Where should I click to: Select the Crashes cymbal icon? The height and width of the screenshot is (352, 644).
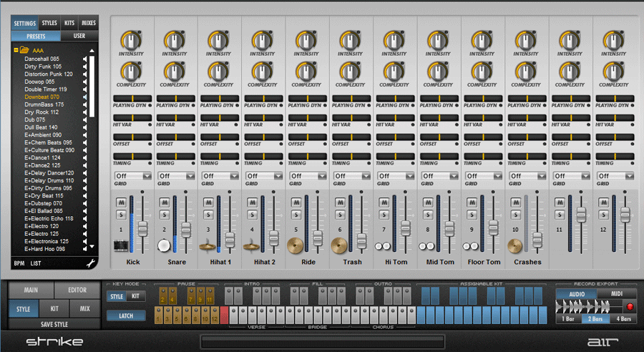pyautogui.click(x=516, y=246)
